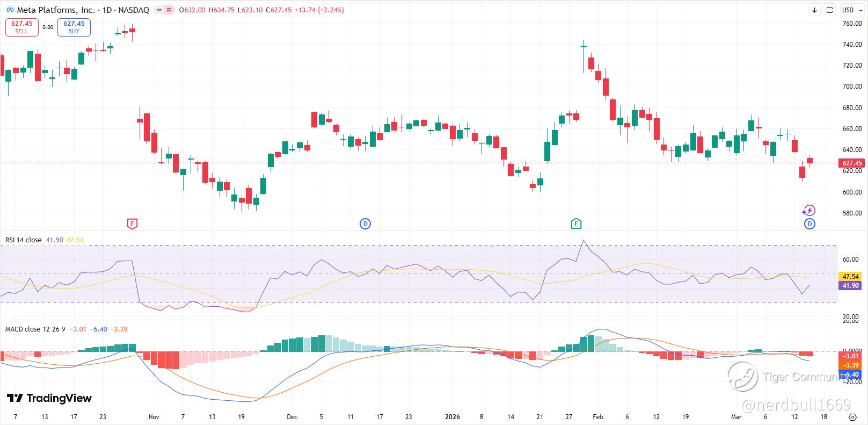The image size is (868, 425).
Task: Click the 660.00 price axis label
Action: [852, 129]
